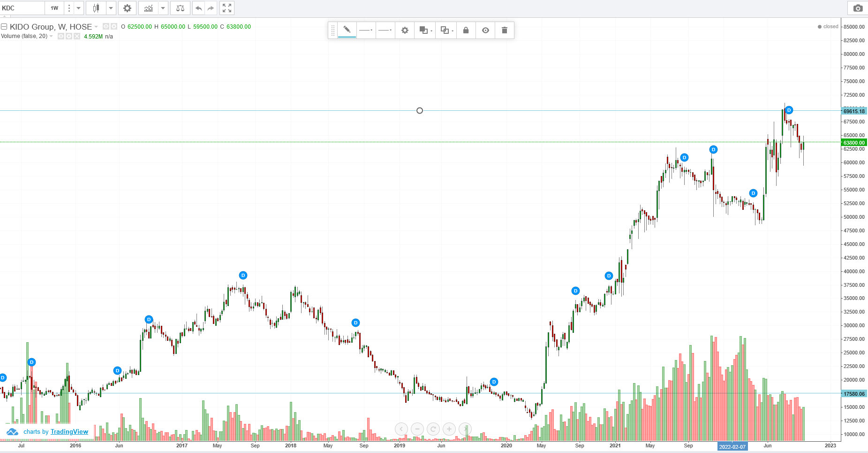Open the Indicators chart icon
This screenshot has height=453, width=868.
pyautogui.click(x=148, y=8)
